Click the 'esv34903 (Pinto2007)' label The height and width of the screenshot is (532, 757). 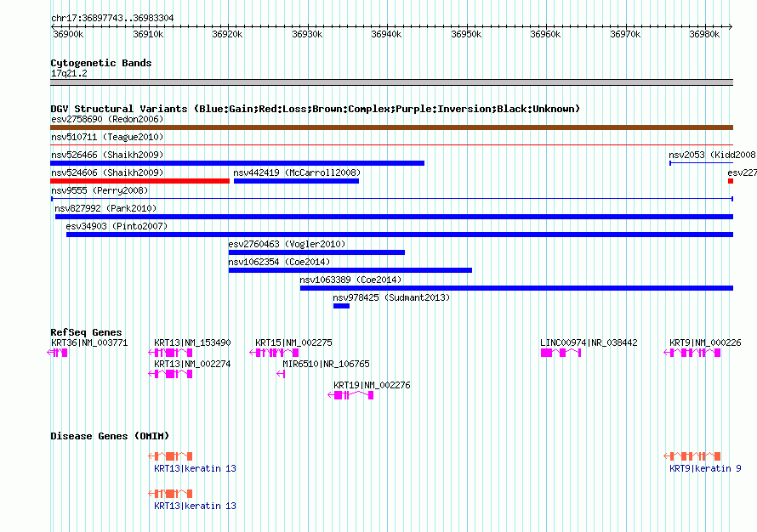pyautogui.click(x=117, y=226)
